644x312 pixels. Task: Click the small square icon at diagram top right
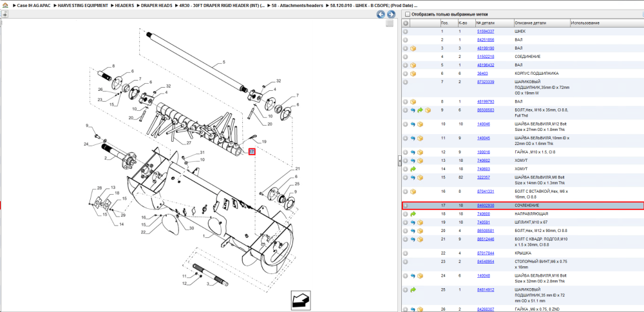(x=390, y=24)
